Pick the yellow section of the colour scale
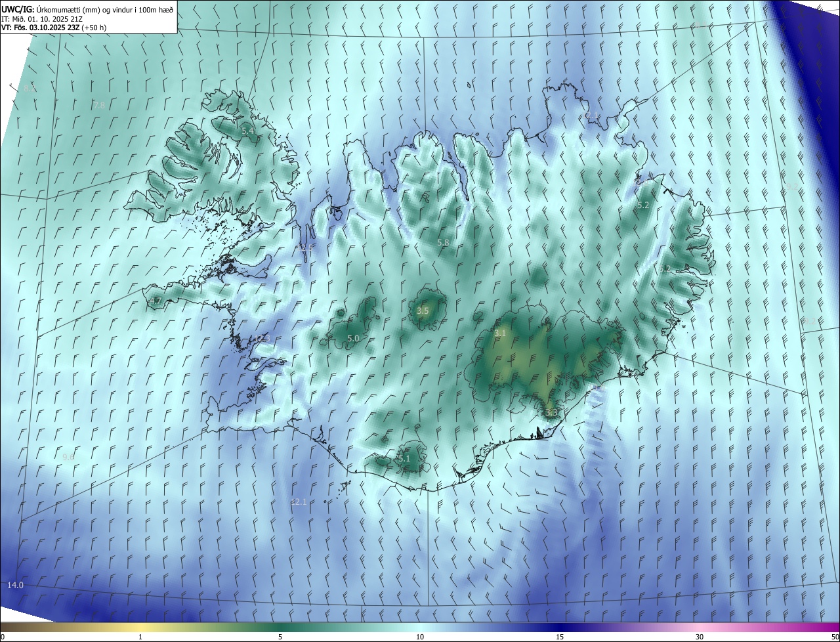Image resolution: width=840 pixels, height=642 pixels. coord(140,627)
